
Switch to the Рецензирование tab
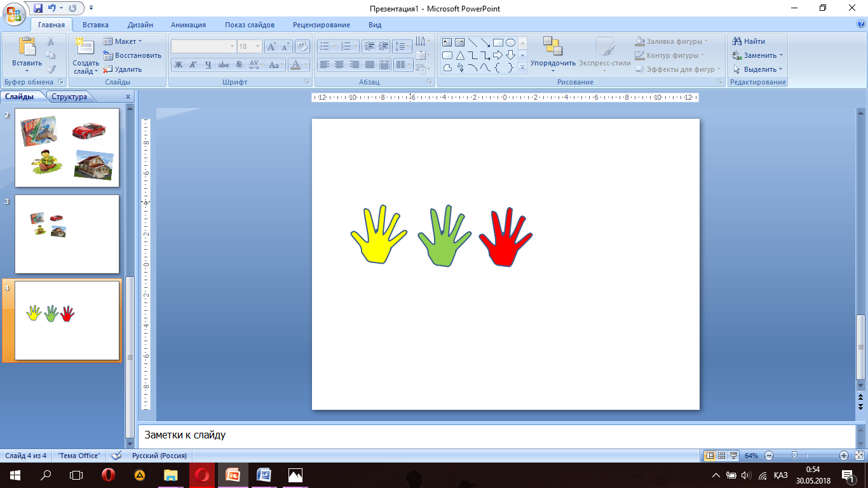pyautogui.click(x=322, y=25)
